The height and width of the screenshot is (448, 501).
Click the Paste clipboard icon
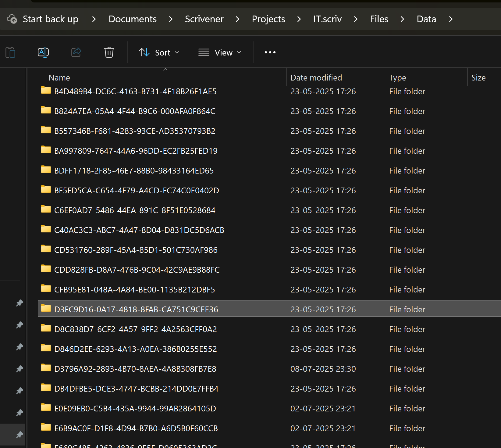click(x=10, y=52)
